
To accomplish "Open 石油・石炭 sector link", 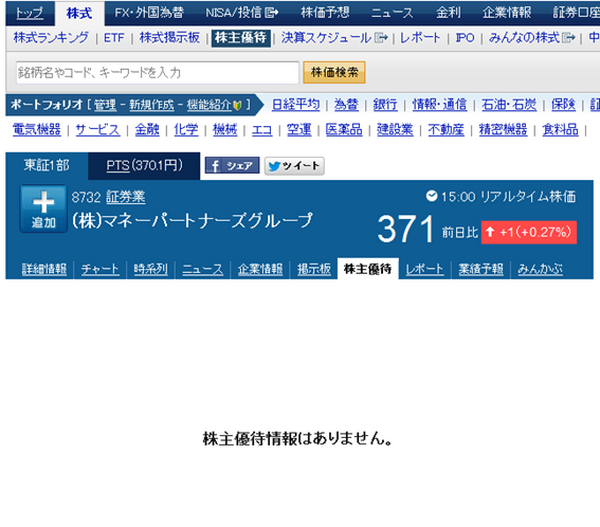I will click(509, 104).
